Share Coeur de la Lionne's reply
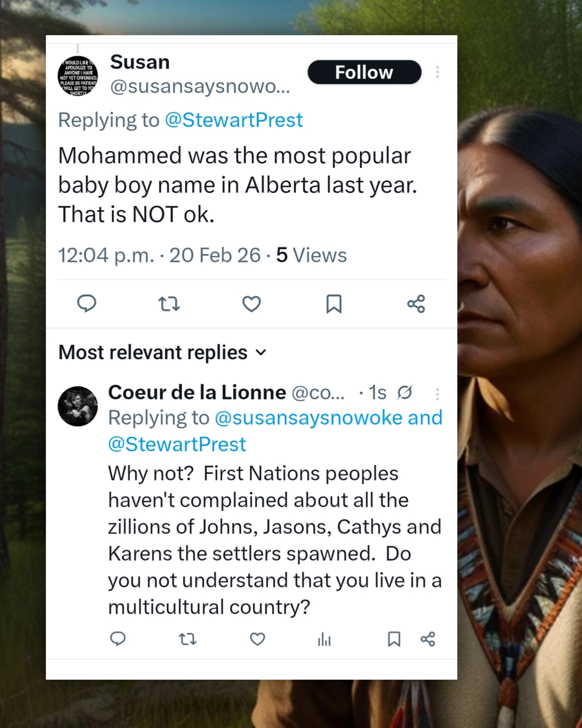Screen dimensions: 582x728 pos(428,639)
